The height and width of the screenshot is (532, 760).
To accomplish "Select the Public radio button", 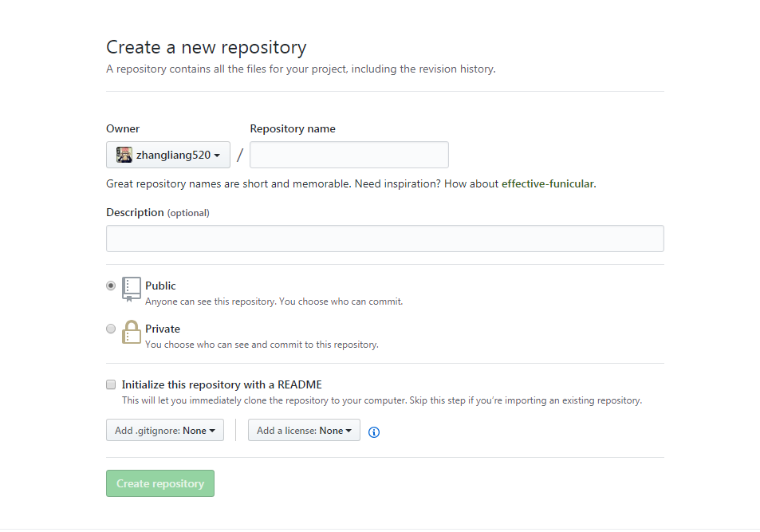I will (x=111, y=286).
